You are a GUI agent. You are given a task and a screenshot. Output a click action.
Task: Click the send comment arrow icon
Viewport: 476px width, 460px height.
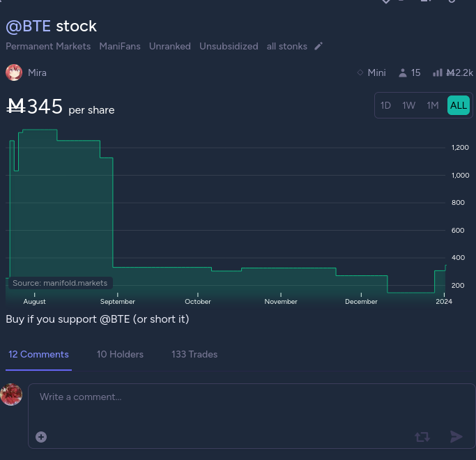click(x=456, y=436)
